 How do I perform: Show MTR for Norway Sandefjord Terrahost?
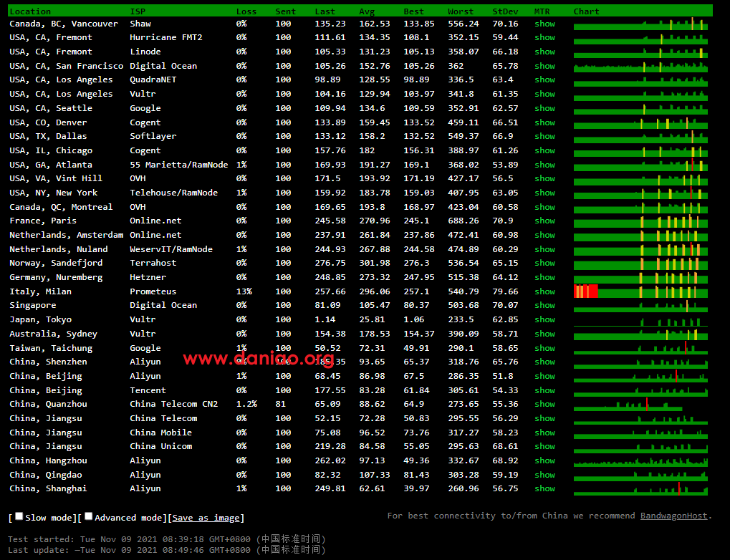click(x=544, y=263)
